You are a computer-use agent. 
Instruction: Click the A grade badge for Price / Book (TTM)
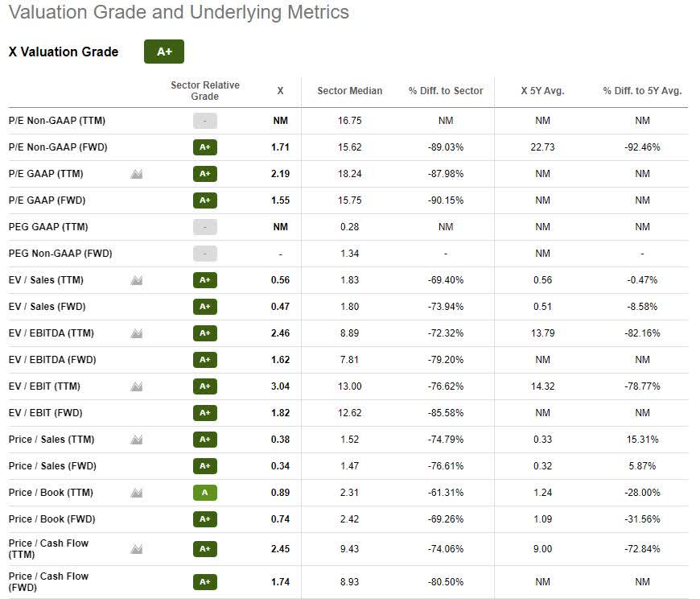205,493
